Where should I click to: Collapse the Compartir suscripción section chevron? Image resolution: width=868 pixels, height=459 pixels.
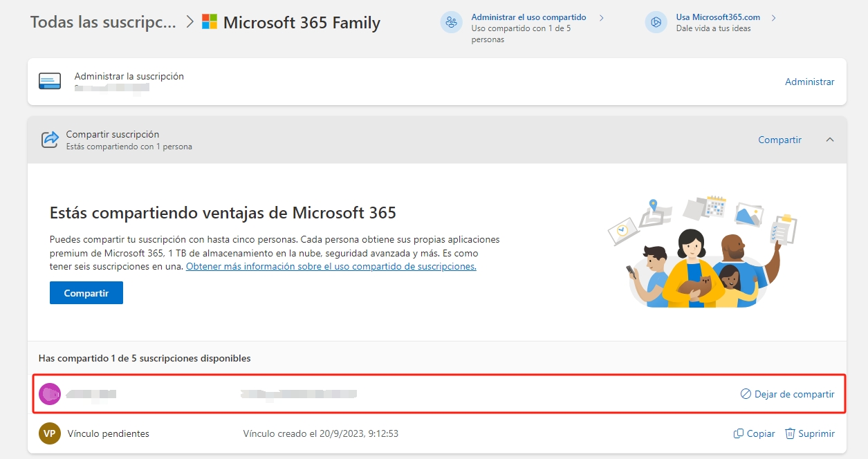pos(830,140)
